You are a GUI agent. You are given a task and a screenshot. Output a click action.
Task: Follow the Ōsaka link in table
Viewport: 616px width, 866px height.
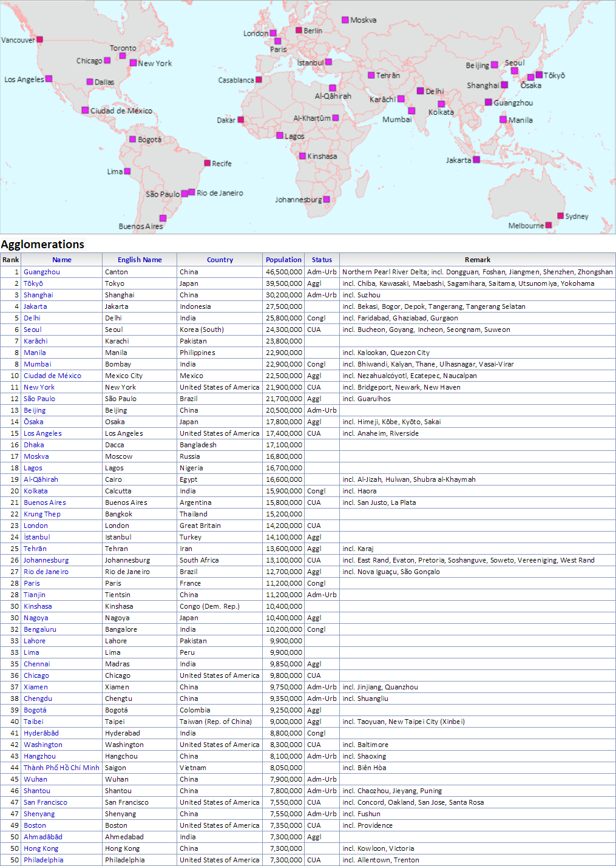pos(33,422)
